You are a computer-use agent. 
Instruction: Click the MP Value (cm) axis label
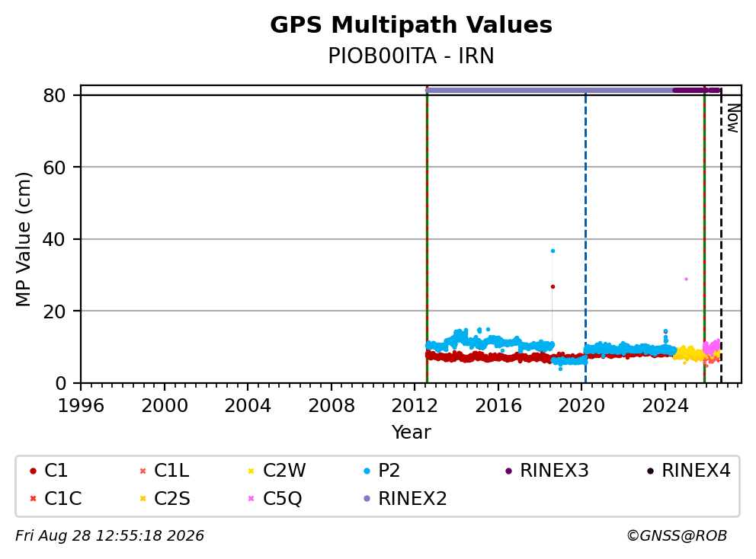coord(23,239)
